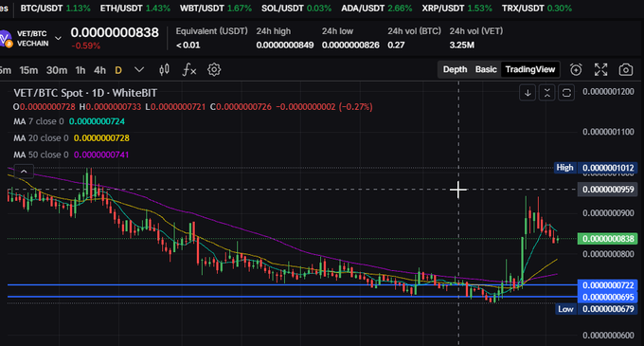
Task: Click the VET/BTC Spot 1D WhiteBIT chart title
Action: (x=85, y=93)
